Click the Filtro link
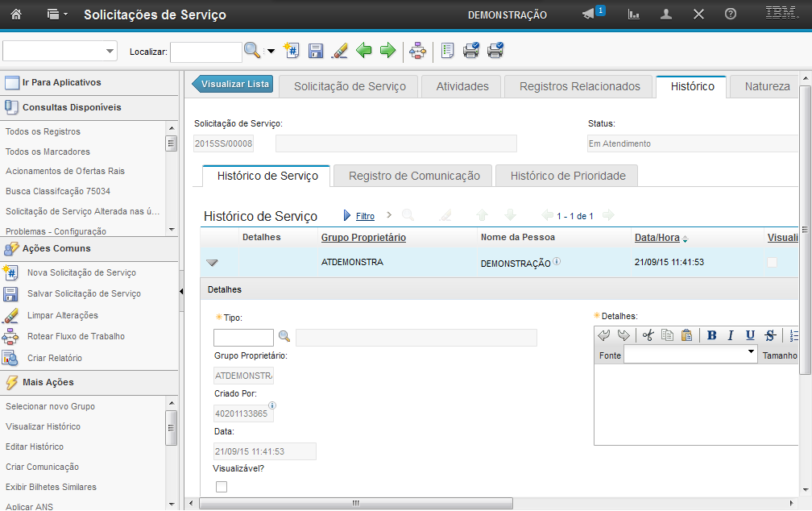The image size is (812, 511). click(365, 216)
